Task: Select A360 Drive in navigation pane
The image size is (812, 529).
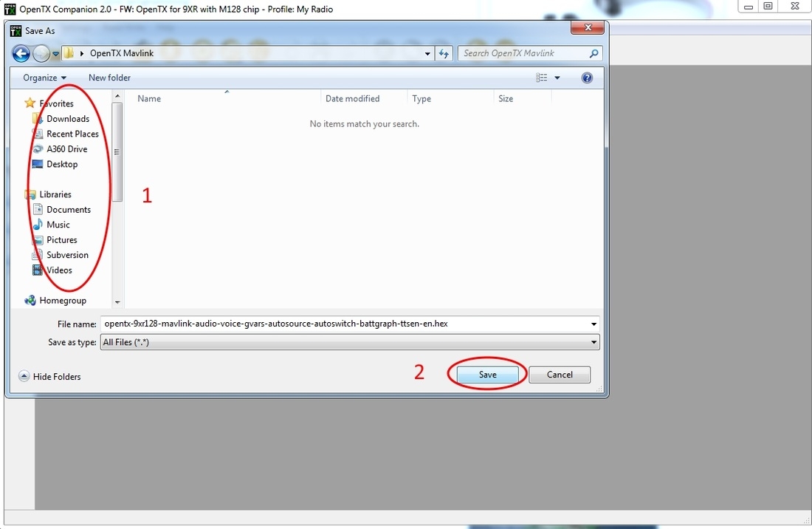Action: [x=66, y=149]
